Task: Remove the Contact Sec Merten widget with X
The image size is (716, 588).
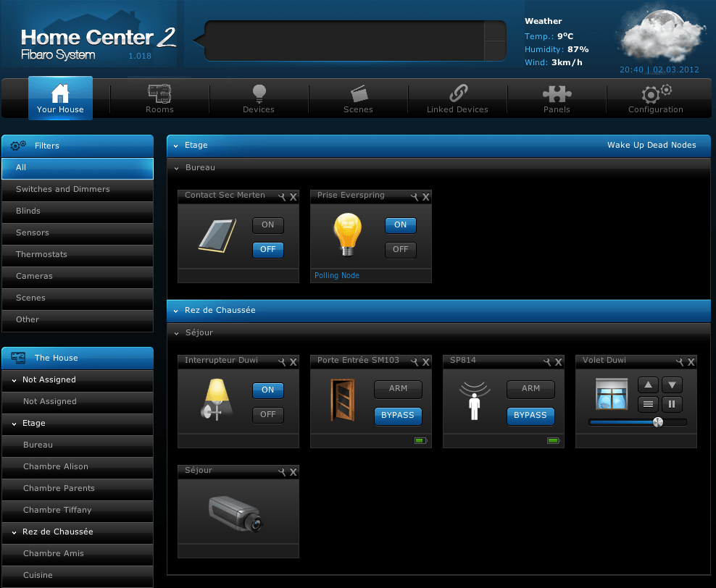Action: 294,197
